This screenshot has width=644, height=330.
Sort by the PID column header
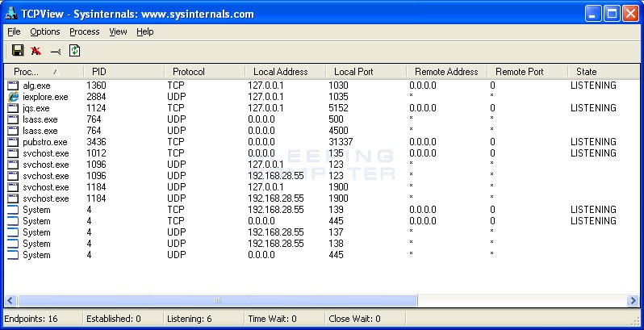(123, 72)
